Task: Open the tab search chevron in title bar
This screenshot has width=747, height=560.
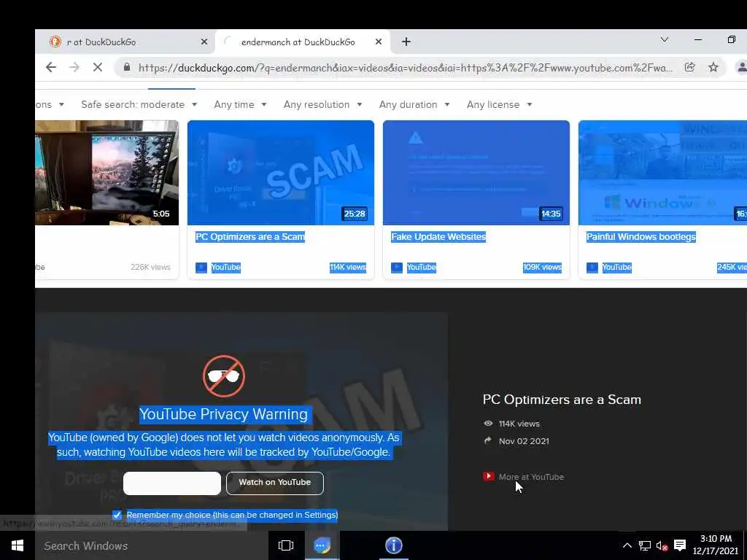Action: point(664,39)
